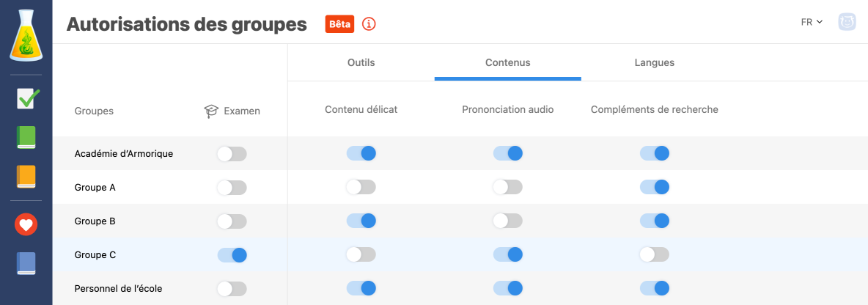The height and width of the screenshot is (305, 868).
Task: Open the FR language dropdown
Action: tap(812, 22)
